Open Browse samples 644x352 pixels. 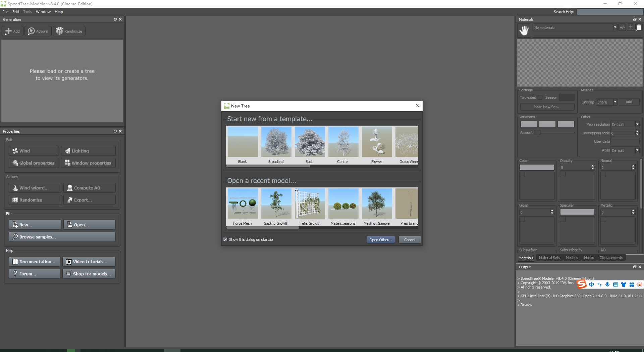point(62,237)
